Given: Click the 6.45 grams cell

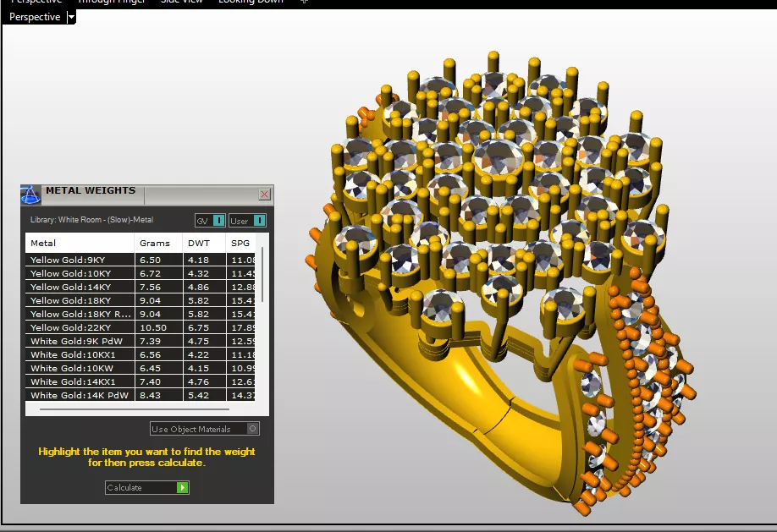Looking at the screenshot, I should click(x=158, y=368).
